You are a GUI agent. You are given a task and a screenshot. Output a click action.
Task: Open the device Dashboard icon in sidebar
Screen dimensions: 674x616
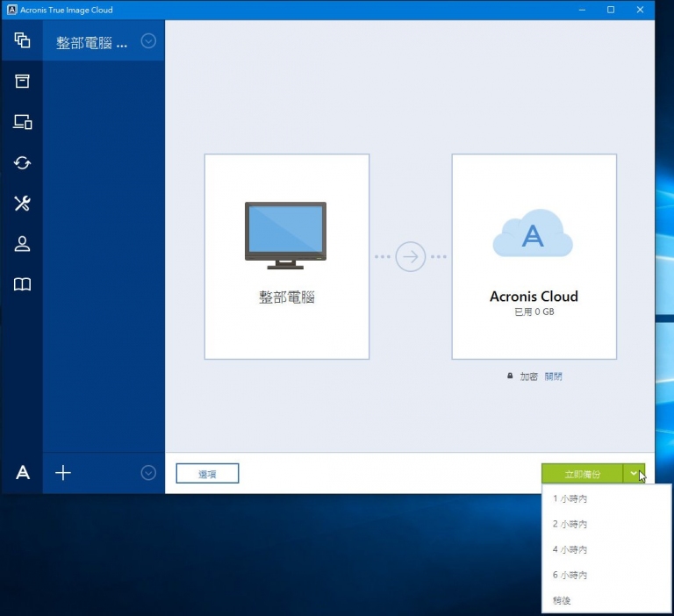coord(22,122)
